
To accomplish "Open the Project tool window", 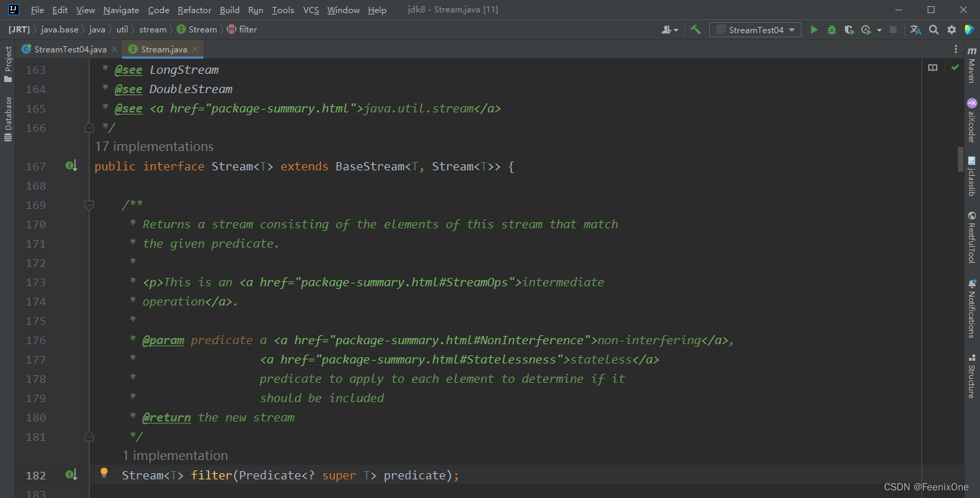I will pos(8,64).
